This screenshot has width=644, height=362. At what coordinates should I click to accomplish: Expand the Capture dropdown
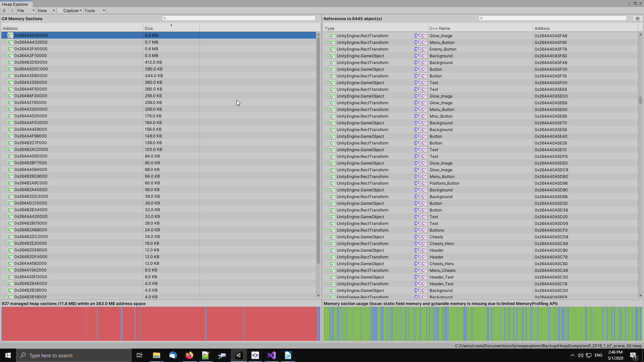(x=70, y=10)
